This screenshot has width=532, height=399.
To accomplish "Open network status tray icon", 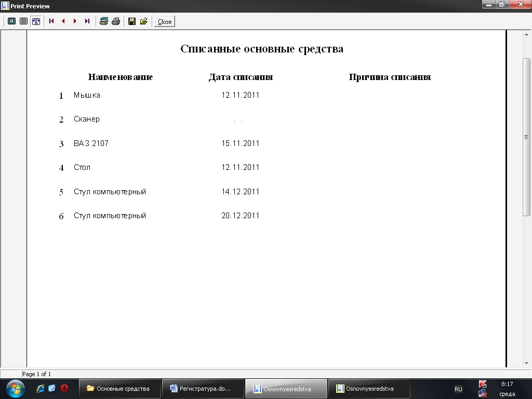I will (x=483, y=394).
